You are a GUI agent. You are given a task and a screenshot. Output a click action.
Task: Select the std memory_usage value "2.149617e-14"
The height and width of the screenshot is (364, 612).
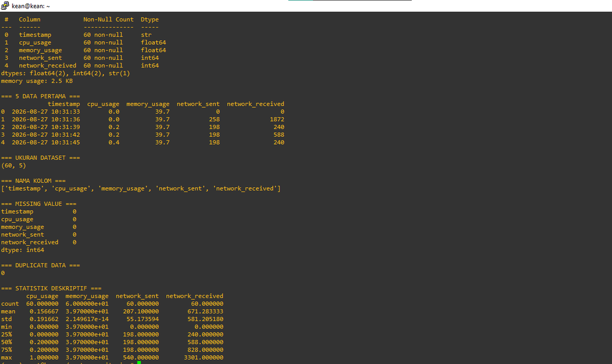87,319
